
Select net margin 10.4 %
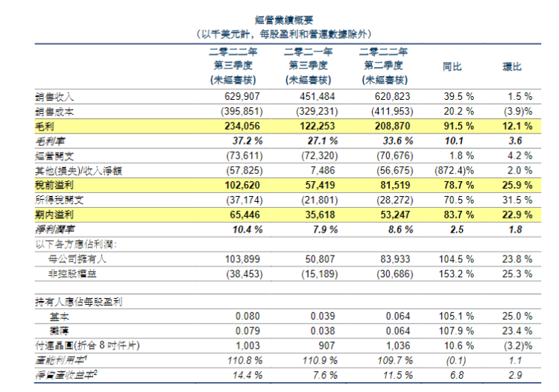247,230
